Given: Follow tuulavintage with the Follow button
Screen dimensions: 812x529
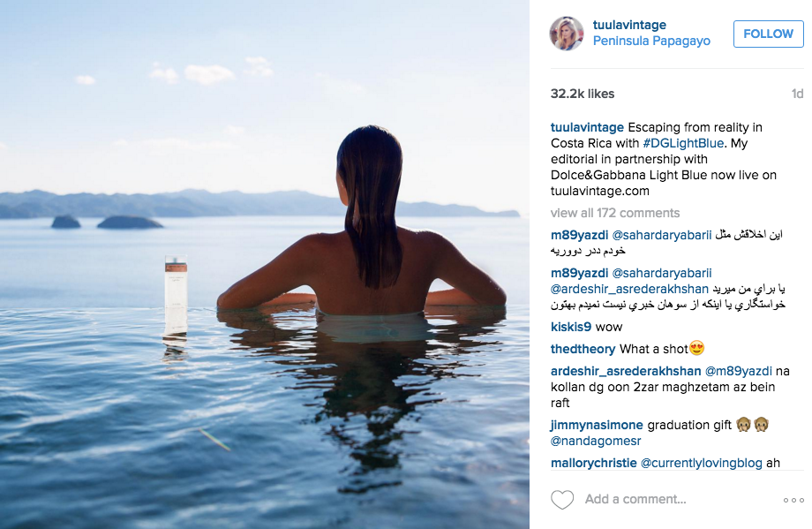Looking at the screenshot, I should (768, 34).
